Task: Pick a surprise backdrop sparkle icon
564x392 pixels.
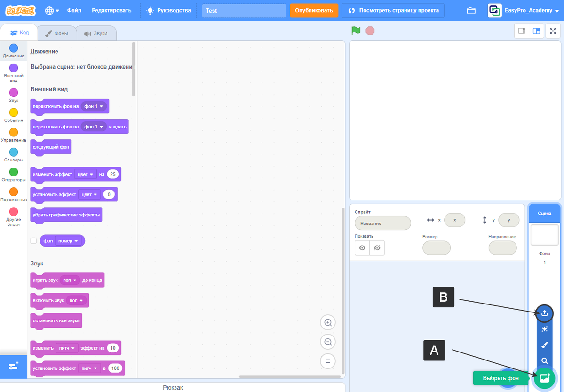Action: coord(545,329)
